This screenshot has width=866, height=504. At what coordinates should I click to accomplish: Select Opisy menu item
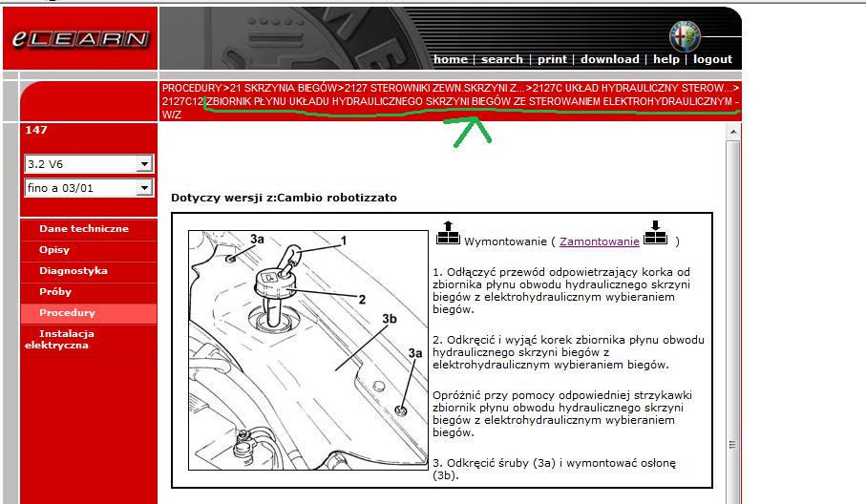tap(54, 249)
